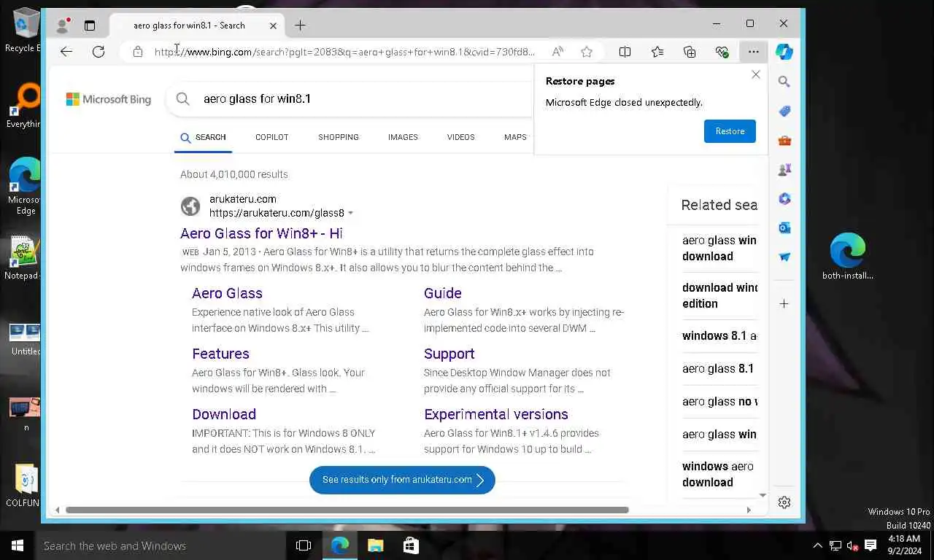Open Aero Glass for Win8+ result title
Image resolution: width=934 pixels, height=560 pixels.
point(261,233)
